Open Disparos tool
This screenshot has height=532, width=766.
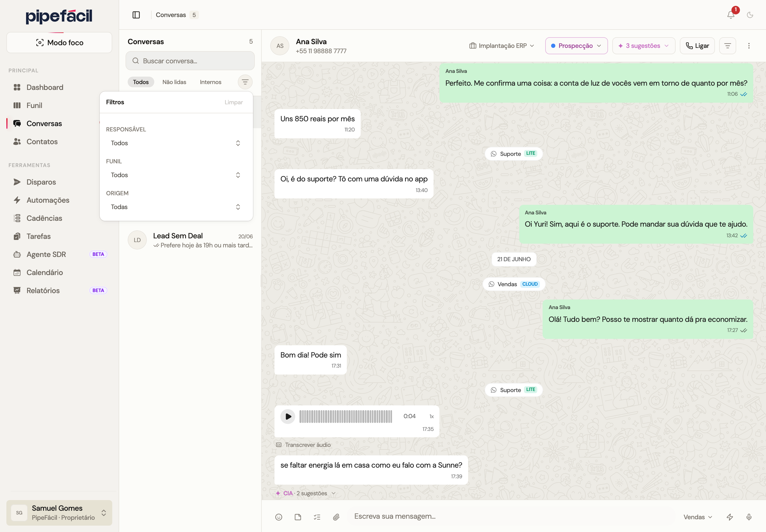point(59,182)
